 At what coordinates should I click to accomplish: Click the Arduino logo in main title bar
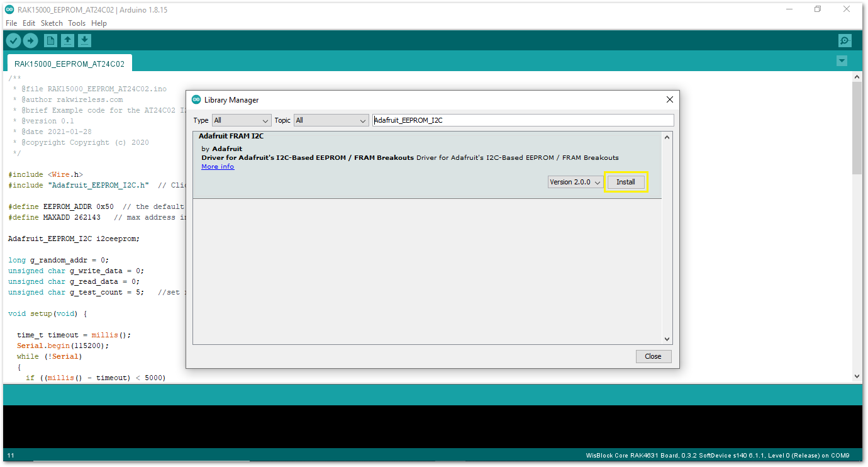(x=9, y=9)
